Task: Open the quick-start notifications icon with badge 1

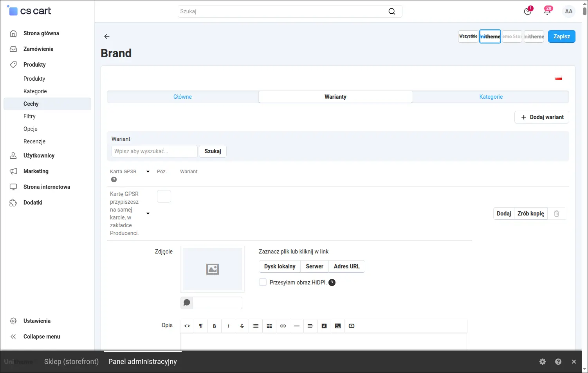Action: [528, 11]
